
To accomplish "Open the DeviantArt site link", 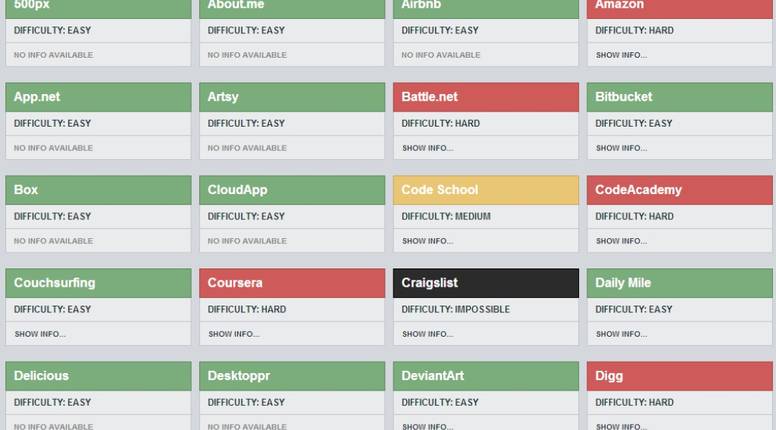I will coord(432,376).
